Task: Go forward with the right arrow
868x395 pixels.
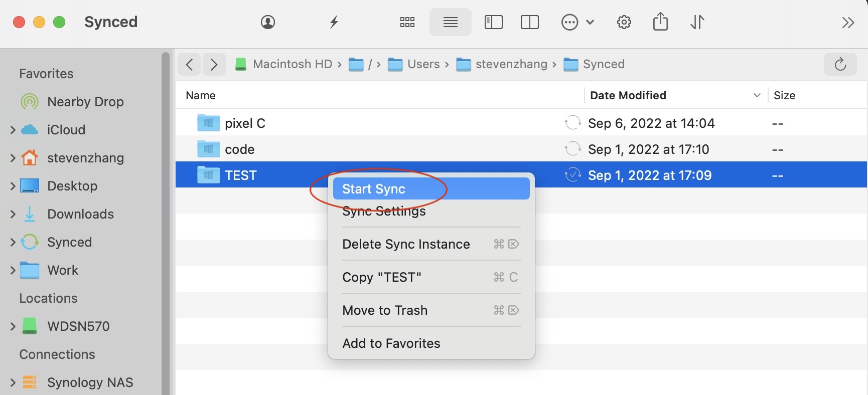Action: point(214,64)
